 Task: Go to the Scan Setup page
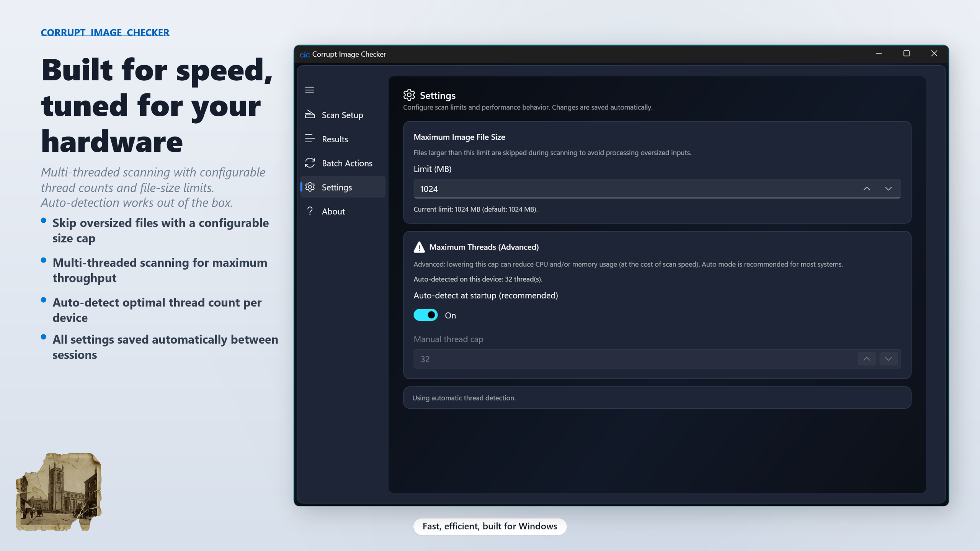[342, 115]
